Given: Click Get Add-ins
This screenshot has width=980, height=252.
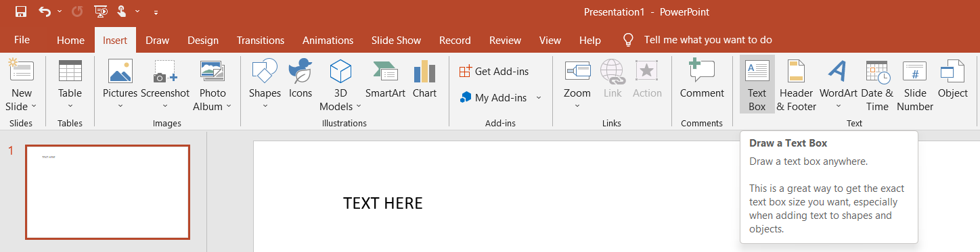Looking at the screenshot, I should [x=494, y=71].
